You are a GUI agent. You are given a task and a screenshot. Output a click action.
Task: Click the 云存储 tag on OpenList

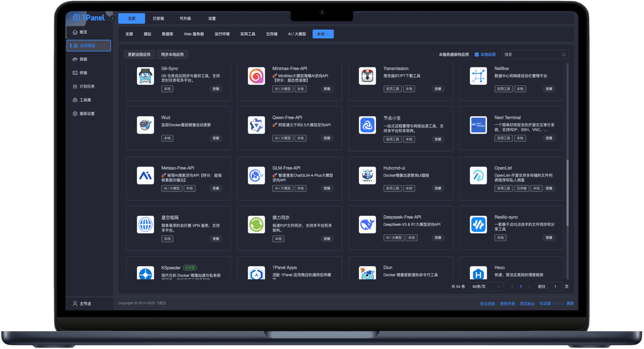pyautogui.click(x=521, y=188)
